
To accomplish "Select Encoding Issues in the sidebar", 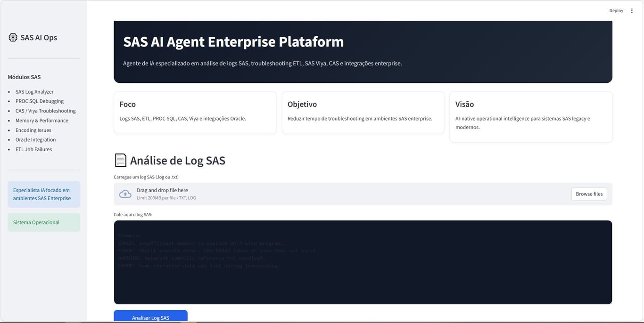I will [x=33, y=130].
